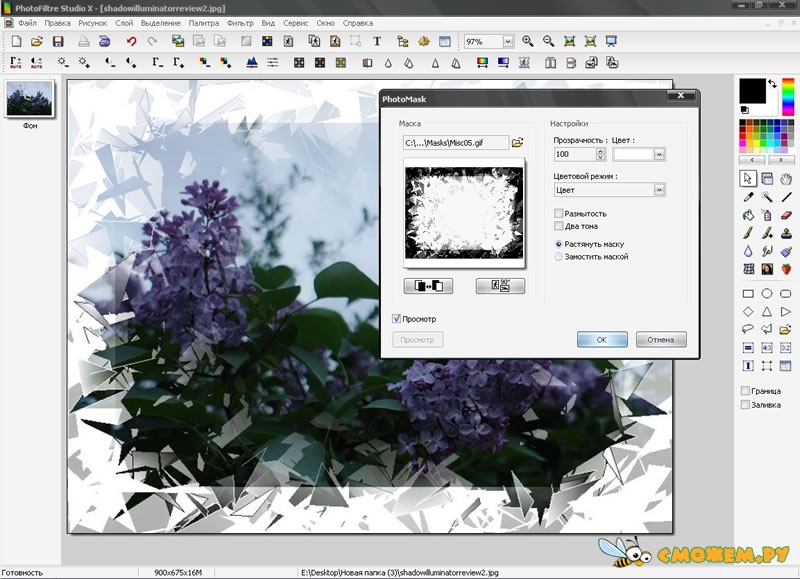This screenshot has height=579, width=800.
Task: Browse for mask file folder icon
Action: point(517,142)
